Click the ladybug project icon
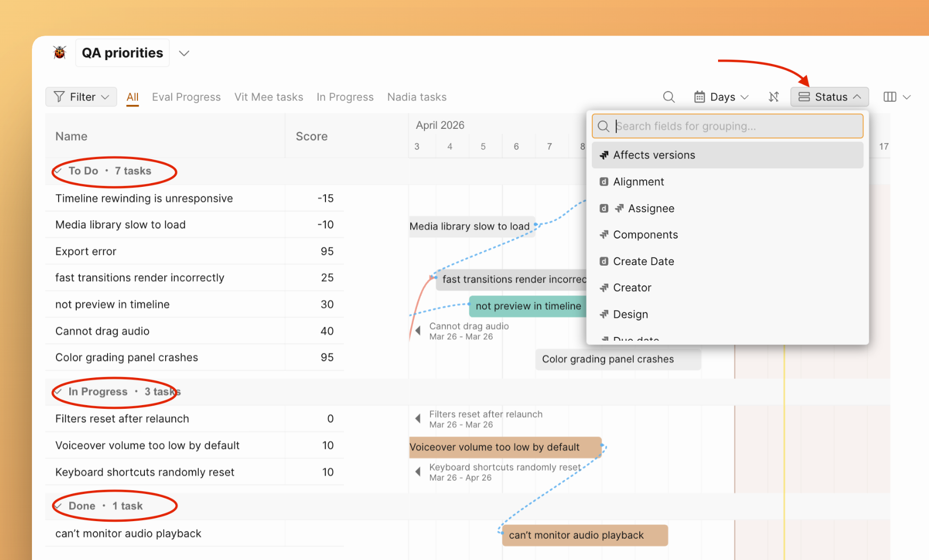Viewport: 929px width, 560px height. tap(60, 53)
